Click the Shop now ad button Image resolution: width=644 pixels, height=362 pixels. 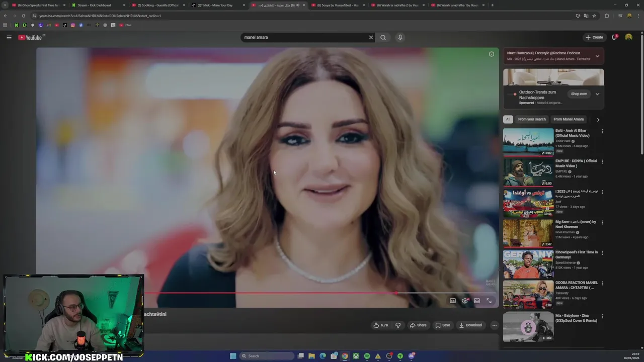[579, 94]
